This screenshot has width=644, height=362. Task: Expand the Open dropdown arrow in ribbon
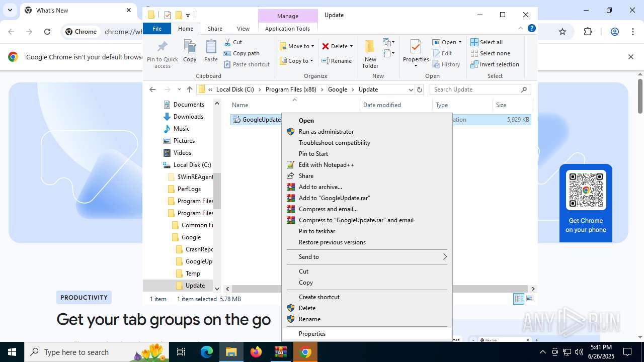click(460, 42)
